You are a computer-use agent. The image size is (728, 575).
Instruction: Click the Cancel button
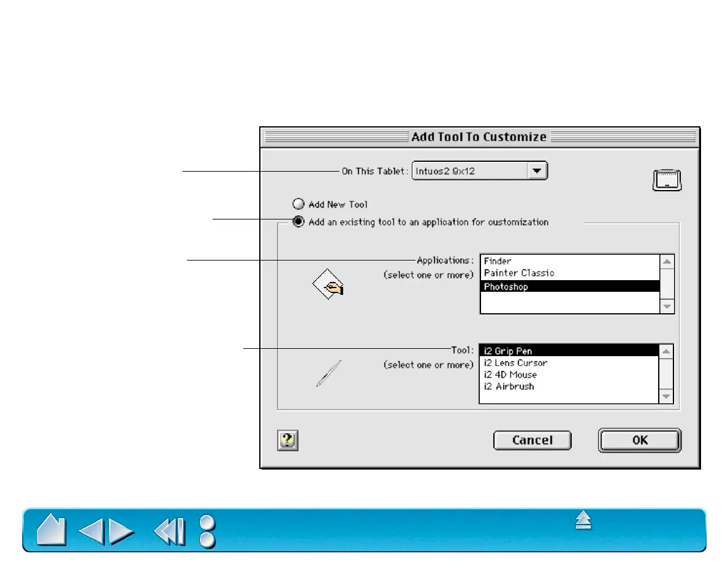click(532, 440)
